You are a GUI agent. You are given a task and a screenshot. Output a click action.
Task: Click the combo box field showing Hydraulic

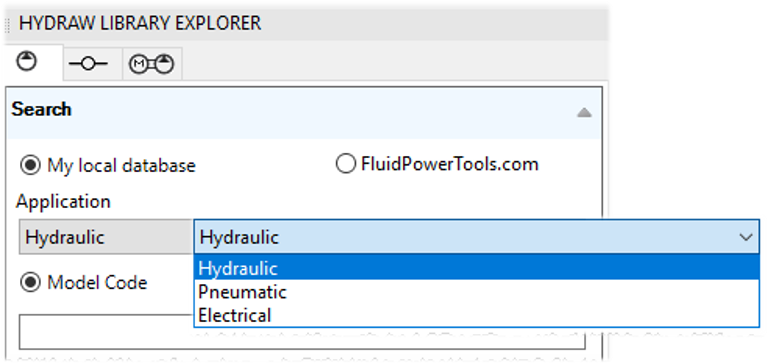pos(477,238)
